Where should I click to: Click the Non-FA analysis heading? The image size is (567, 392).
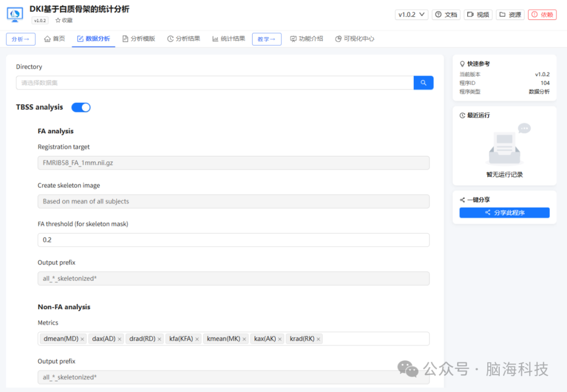(x=64, y=307)
